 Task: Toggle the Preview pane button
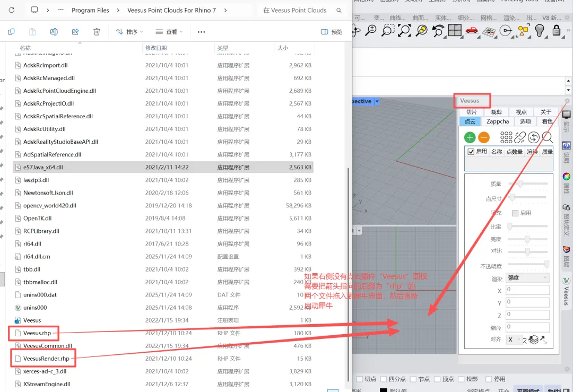pos(332,32)
